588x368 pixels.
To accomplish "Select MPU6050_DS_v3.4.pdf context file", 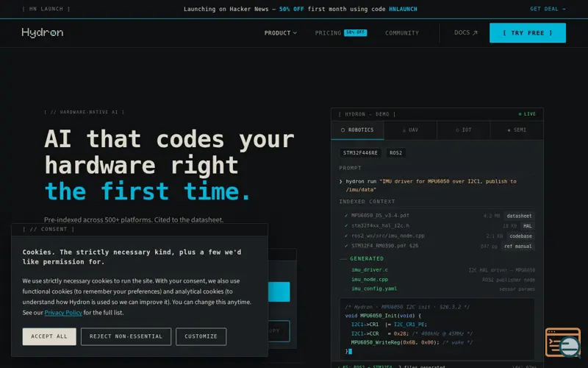I will [x=380, y=216].
